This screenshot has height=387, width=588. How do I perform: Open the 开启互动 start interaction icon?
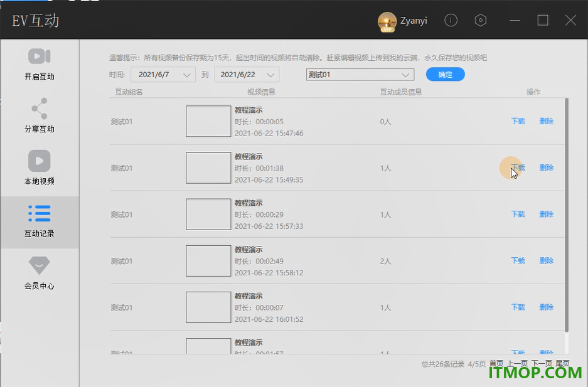(40, 56)
